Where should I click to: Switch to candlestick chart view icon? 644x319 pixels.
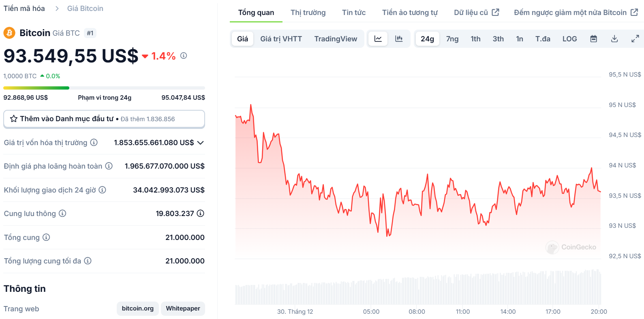point(399,39)
